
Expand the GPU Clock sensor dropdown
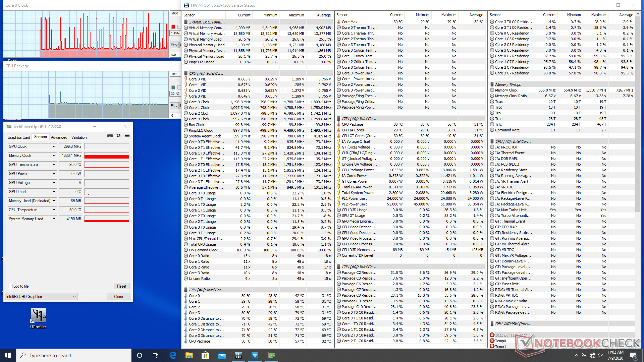point(54,146)
